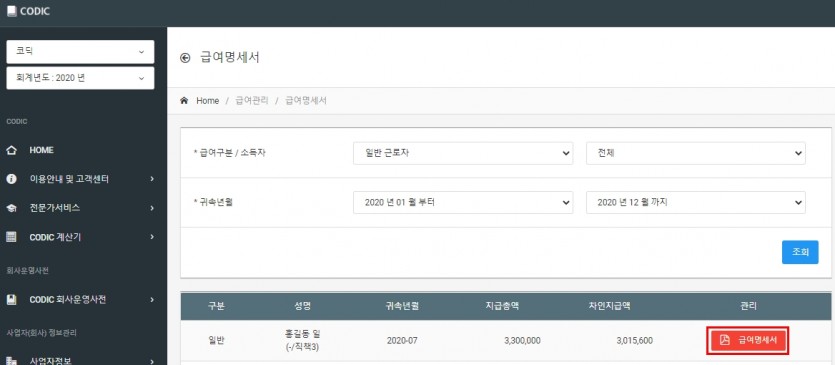Open the 일반 근로자 급여구분 dropdown
The height and width of the screenshot is (365, 835).
tap(463, 153)
